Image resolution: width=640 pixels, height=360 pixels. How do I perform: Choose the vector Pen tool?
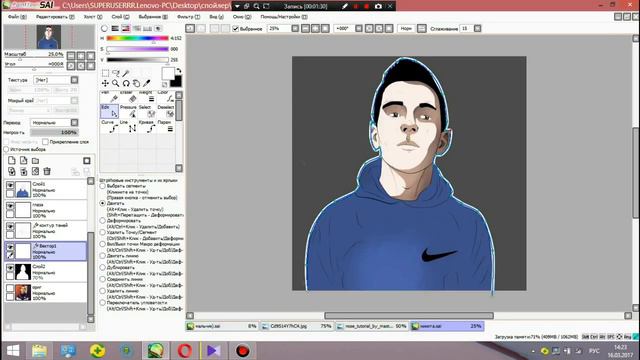point(109,97)
